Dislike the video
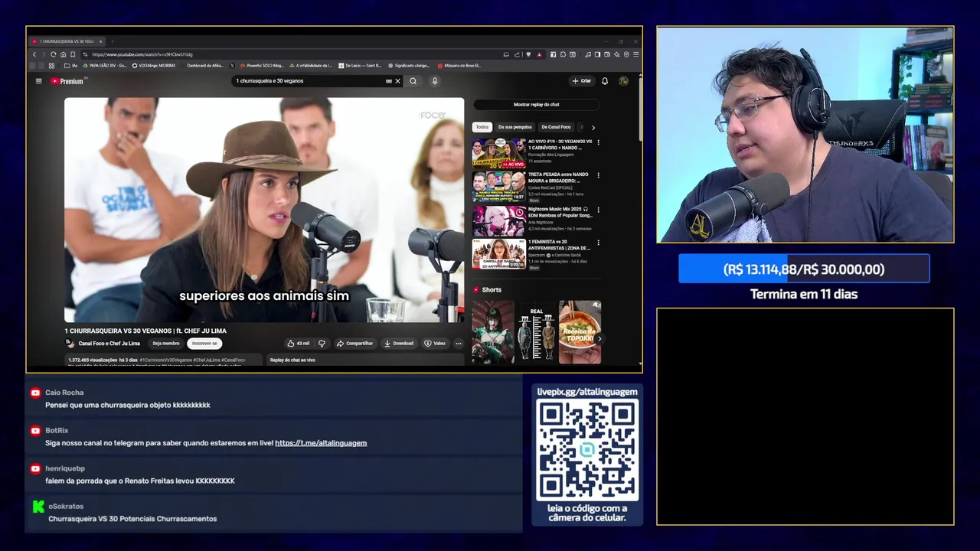 pyautogui.click(x=322, y=344)
